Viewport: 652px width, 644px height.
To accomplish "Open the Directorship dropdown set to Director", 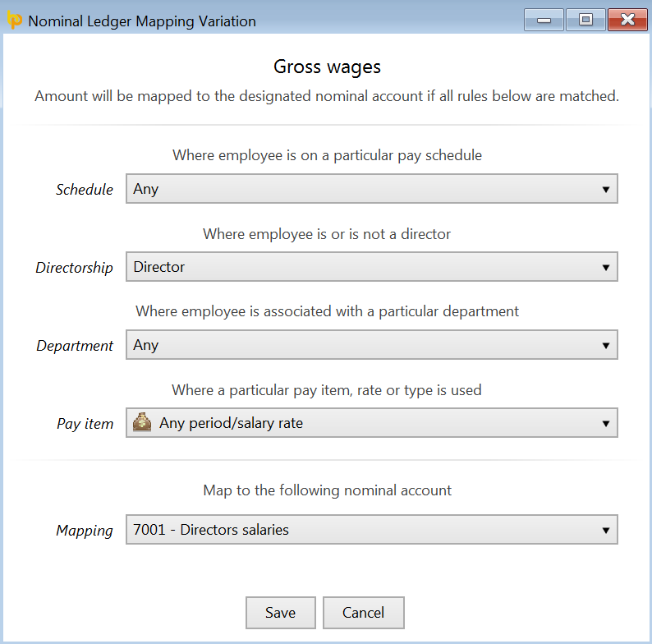I will 372,267.
